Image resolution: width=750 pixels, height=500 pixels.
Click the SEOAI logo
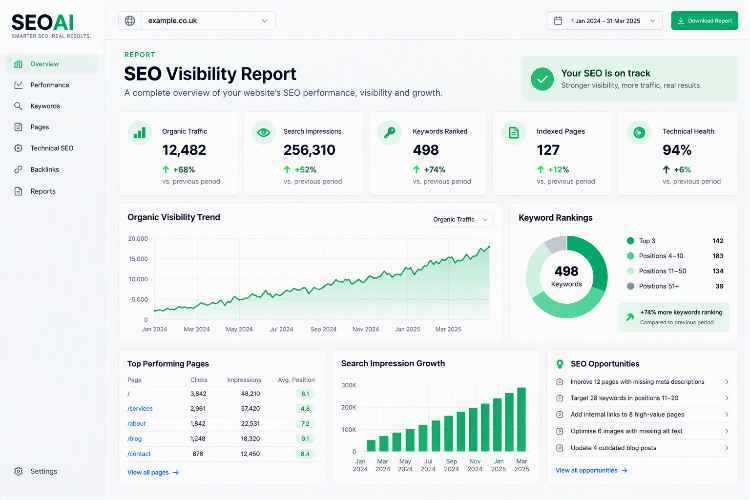click(x=43, y=23)
